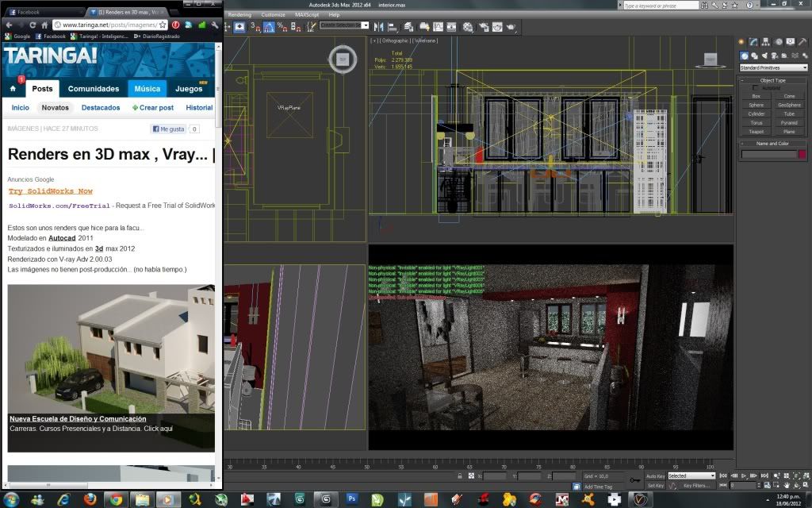Select the Cameras category icon
812x508 pixels.
click(775, 56)
